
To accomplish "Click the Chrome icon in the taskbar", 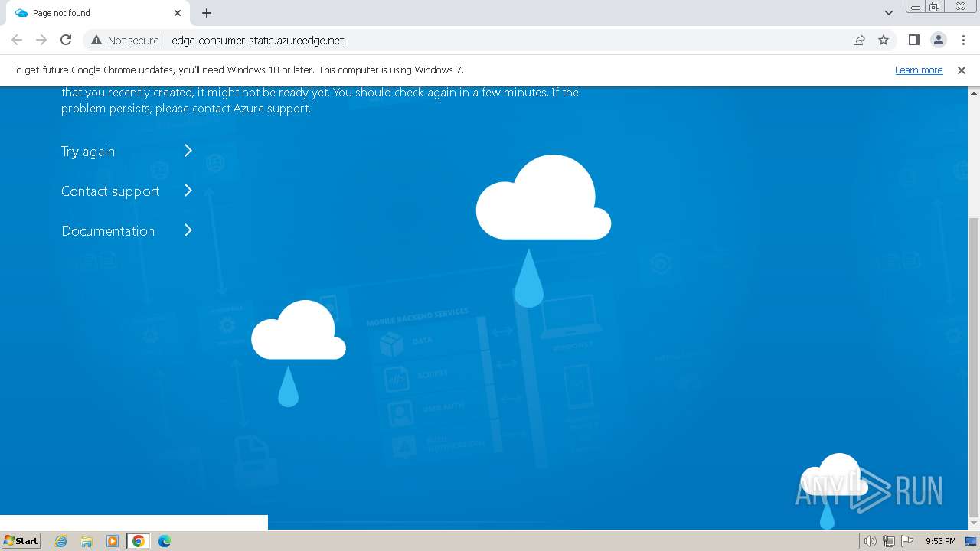I will point(139,541).
